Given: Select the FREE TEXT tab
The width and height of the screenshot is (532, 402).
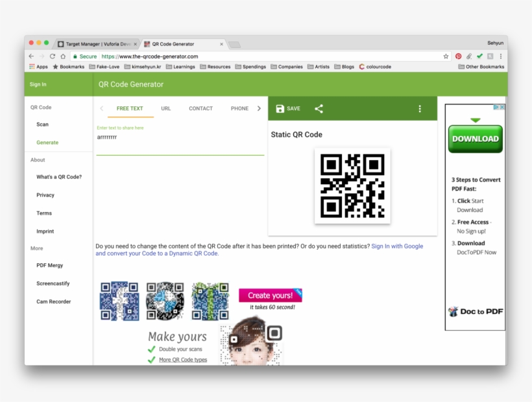Looking at the screenshot, I should (x=130, y=108).
